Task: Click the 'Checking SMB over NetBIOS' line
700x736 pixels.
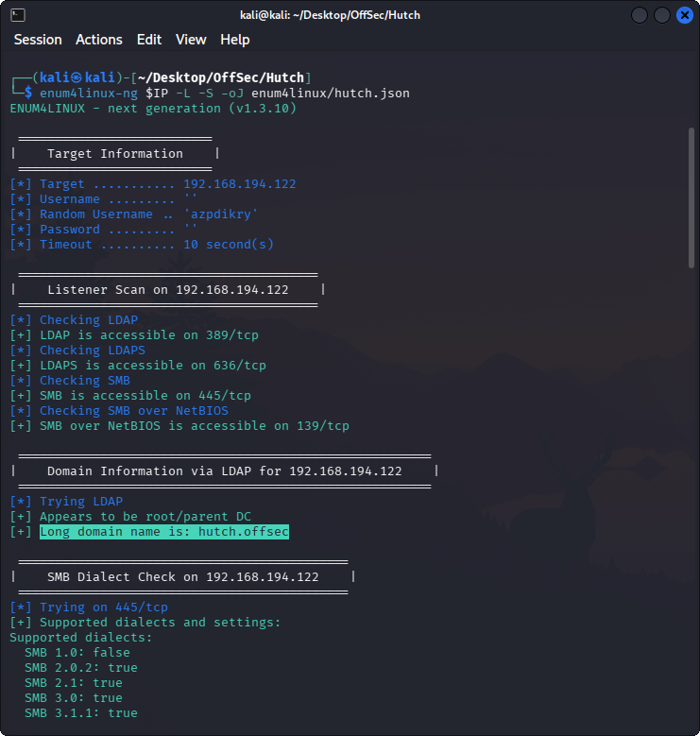Action: point(134,411)
